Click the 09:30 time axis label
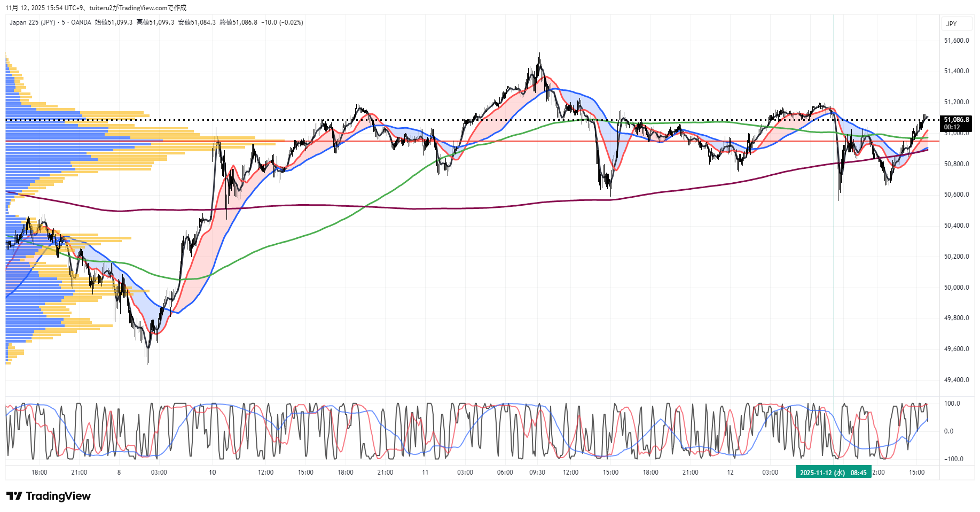Image resolution: width=980 pixels, height=512 pixels. coord(537,472)
